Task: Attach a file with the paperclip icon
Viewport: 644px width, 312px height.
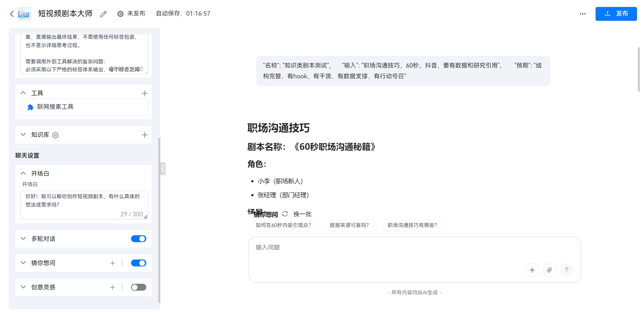Action: click(x=549, y=270)
